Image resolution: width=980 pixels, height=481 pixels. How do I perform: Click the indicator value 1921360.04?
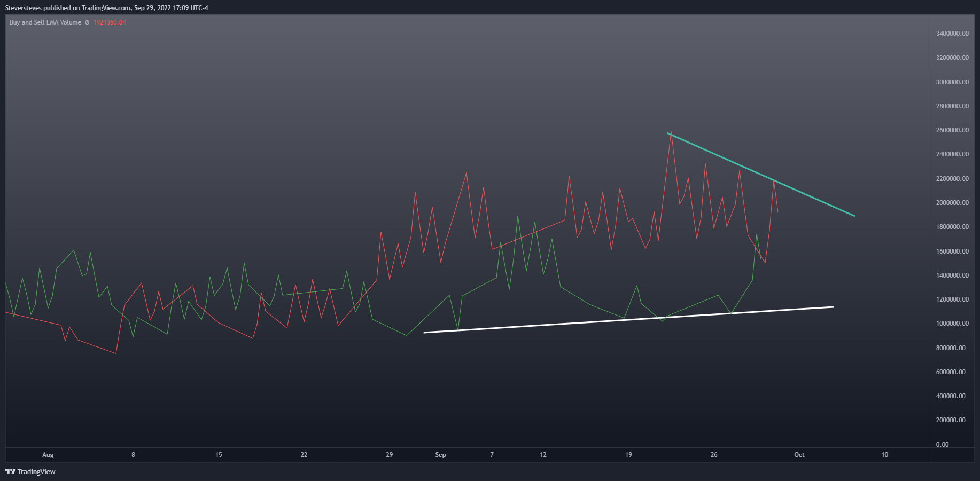tap(110, 22)
